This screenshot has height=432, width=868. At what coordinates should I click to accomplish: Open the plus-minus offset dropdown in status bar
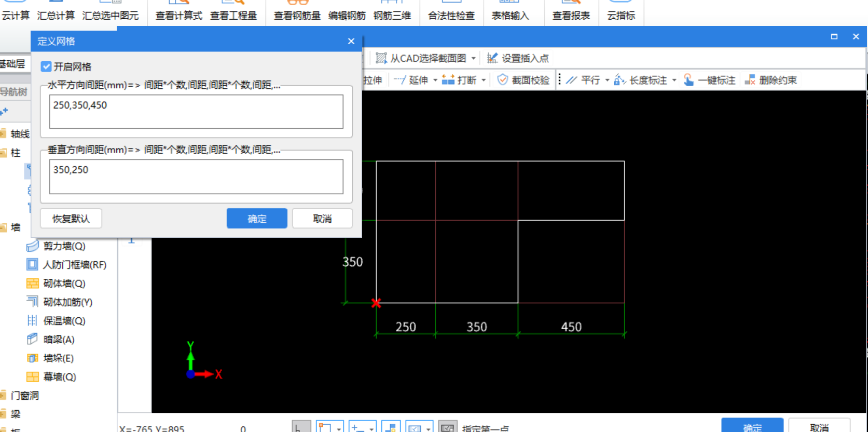coord(372,429)
